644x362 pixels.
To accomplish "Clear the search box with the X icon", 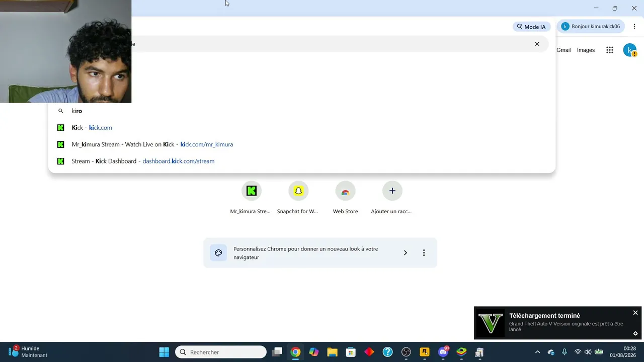I will coord(537,44).
